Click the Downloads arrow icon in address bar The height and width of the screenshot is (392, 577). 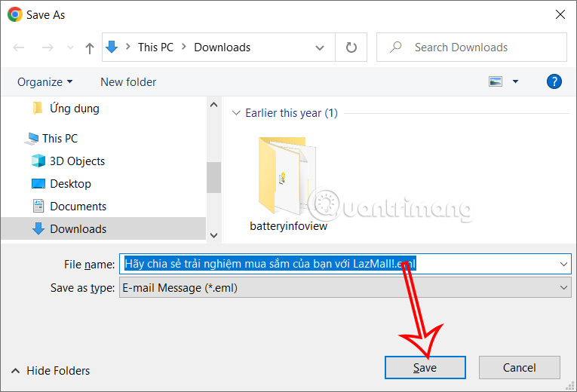point(112,47)
